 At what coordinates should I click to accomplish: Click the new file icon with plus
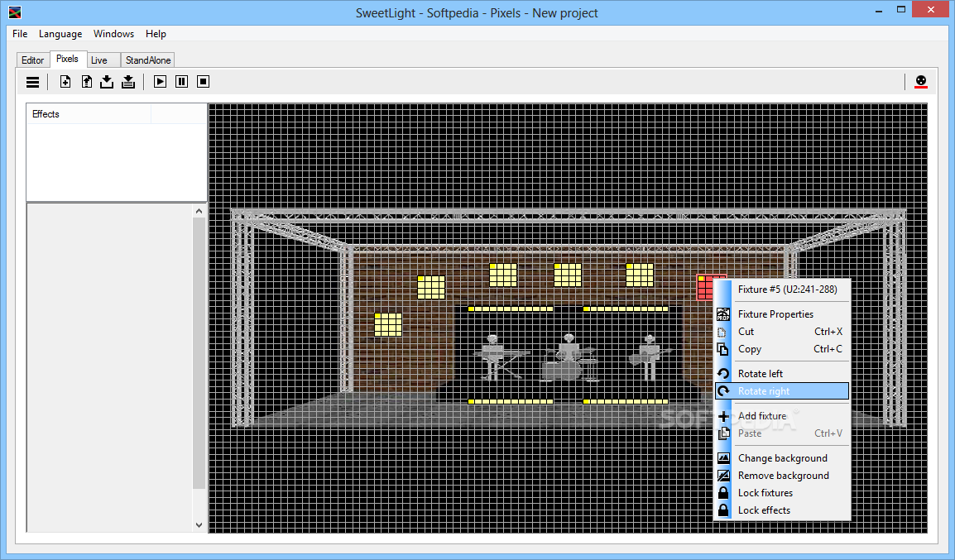pyautogui.click(x=65, y=82)
